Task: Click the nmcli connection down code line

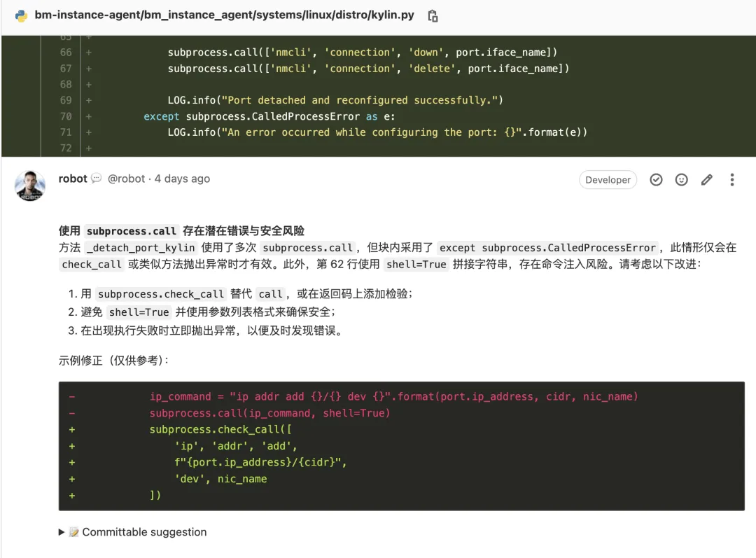Action: 363,52
